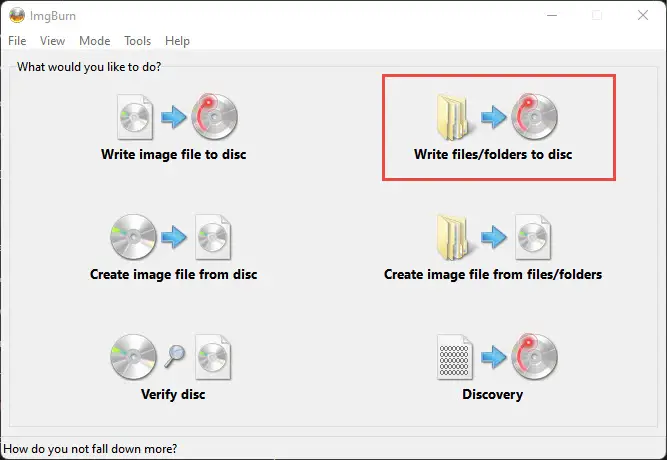Click the Create image file from disc icon
667x460 pixels.
tap(171, 237)
